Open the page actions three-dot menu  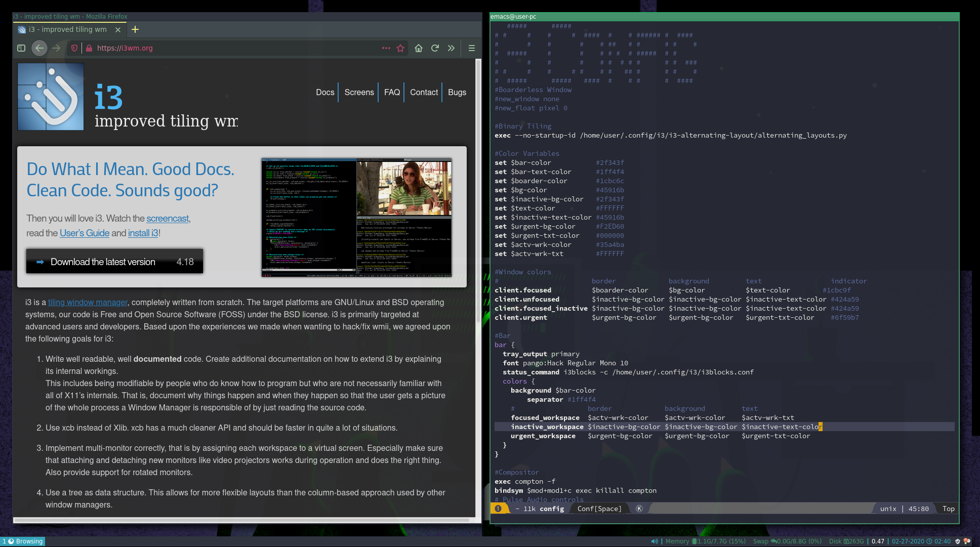point(386,48)
